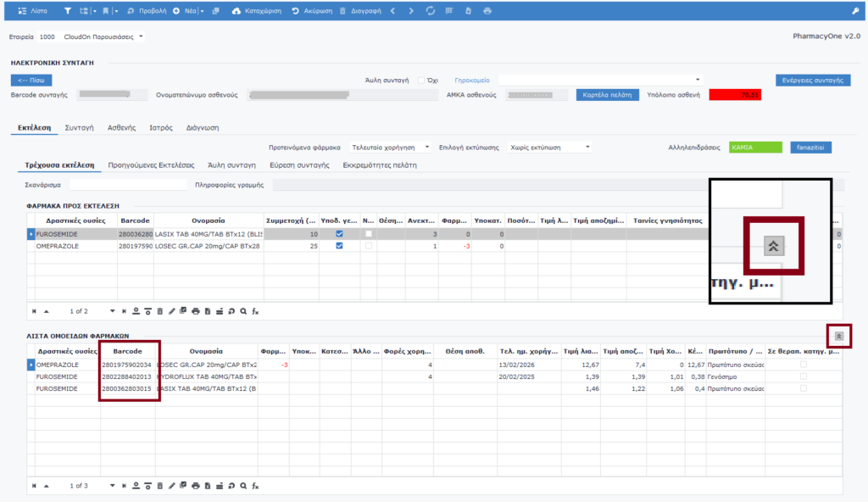The height and width of the screenshot is (502, 868).
Task: Toggle the Υποδ. checkbox in OMEPRAZOLE row
Action: click(x=340, y=246)
